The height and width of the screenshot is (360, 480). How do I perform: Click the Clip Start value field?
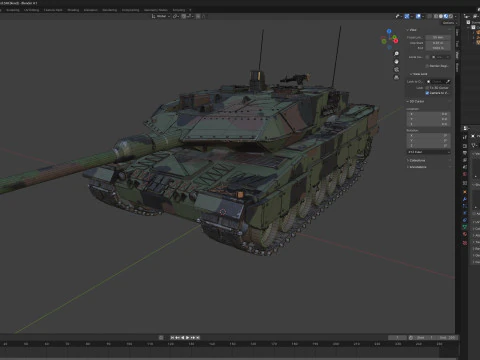pyautogui.click(x=438, y=43)
